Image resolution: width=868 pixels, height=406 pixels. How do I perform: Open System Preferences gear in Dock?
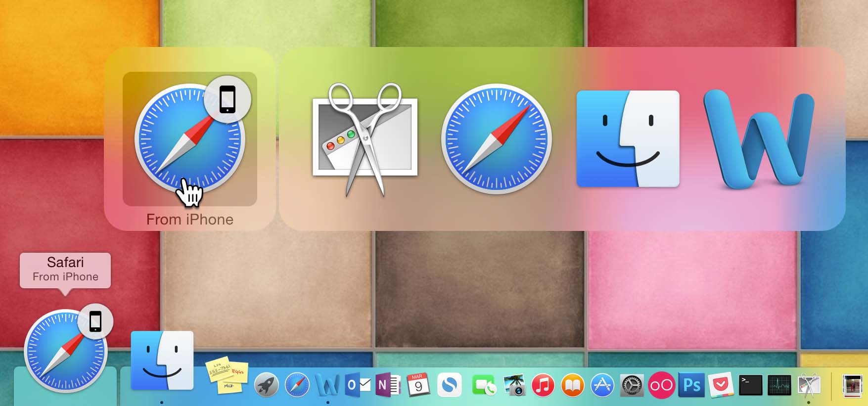pyautogui.click(x=632, y=385)
